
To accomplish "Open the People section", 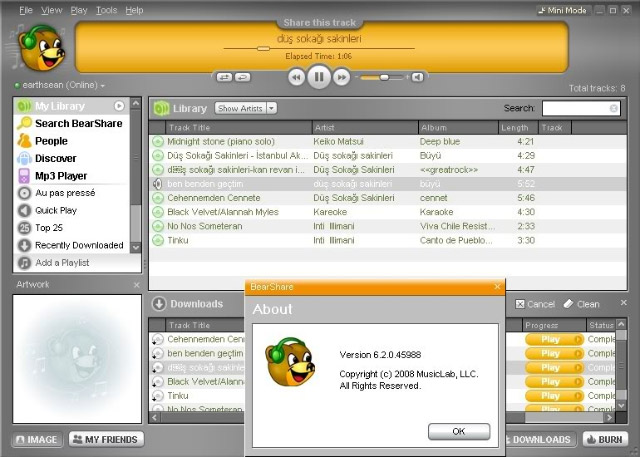I will click(x=72, y=141).
